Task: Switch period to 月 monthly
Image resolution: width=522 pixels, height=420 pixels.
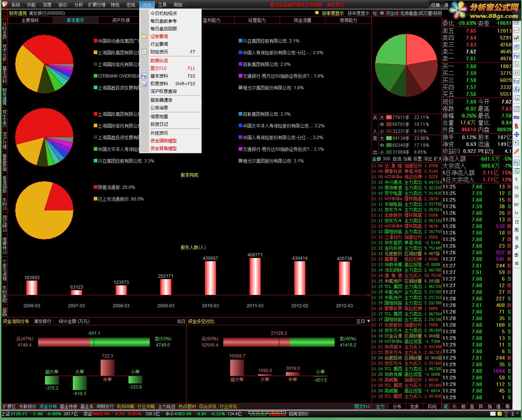Action: click(x=517, y=239)
